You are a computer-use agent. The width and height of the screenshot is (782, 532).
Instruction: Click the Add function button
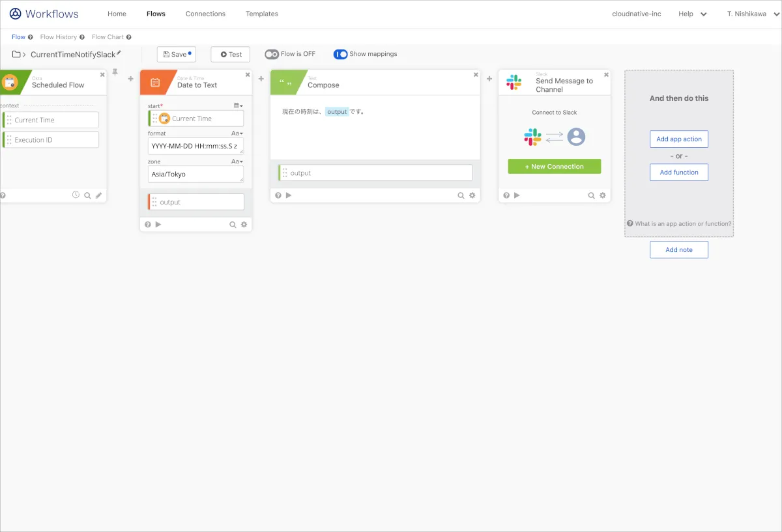679,173
